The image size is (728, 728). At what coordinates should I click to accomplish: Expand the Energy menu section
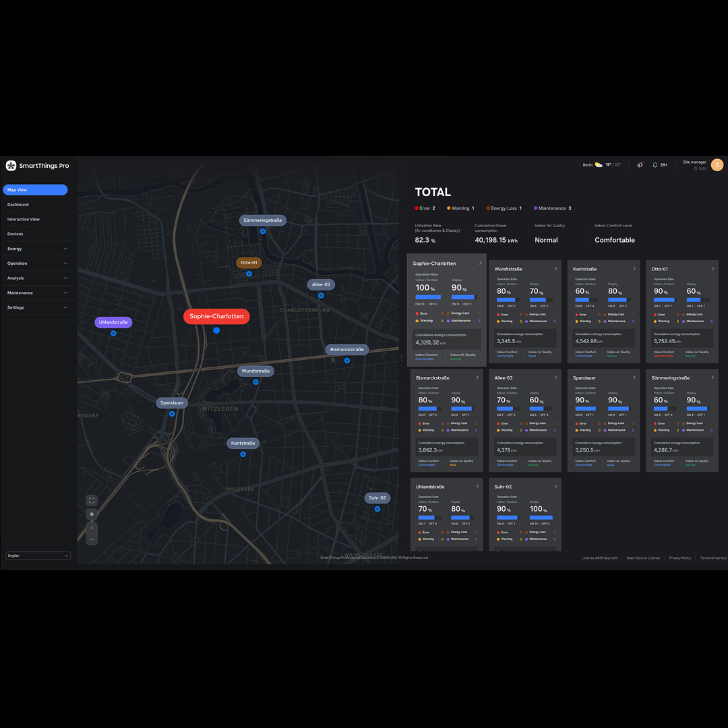pyautogui.click(x=36, y=249)
